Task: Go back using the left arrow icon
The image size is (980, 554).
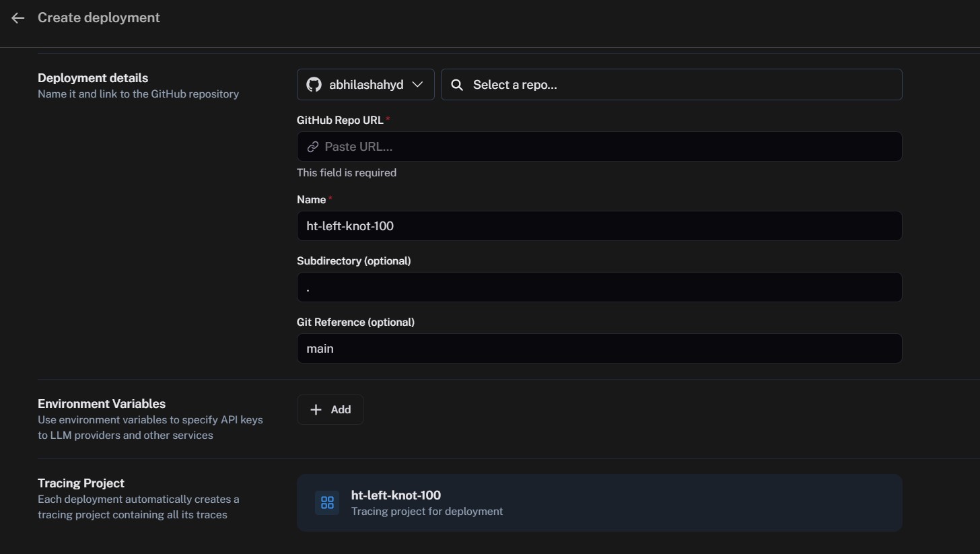Action: tap(18, 18)
